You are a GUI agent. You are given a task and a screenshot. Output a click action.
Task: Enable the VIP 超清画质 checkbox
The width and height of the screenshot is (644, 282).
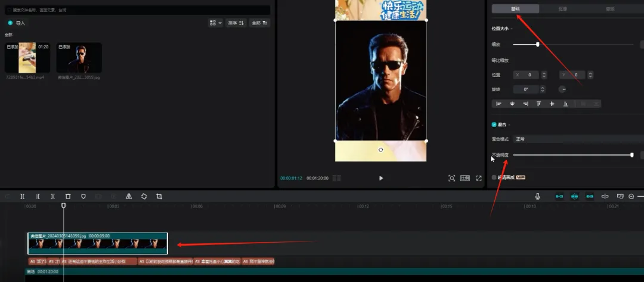[494, 177]
